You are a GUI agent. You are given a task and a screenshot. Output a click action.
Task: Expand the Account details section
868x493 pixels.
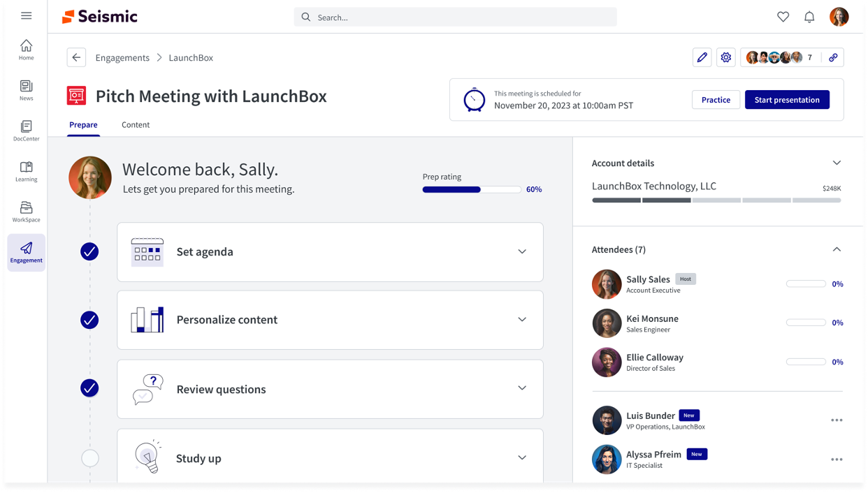(x=837, y=163)
